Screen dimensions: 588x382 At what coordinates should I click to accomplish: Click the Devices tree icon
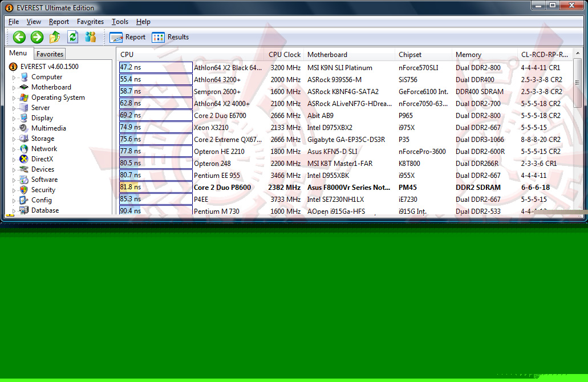coord(24,169)
